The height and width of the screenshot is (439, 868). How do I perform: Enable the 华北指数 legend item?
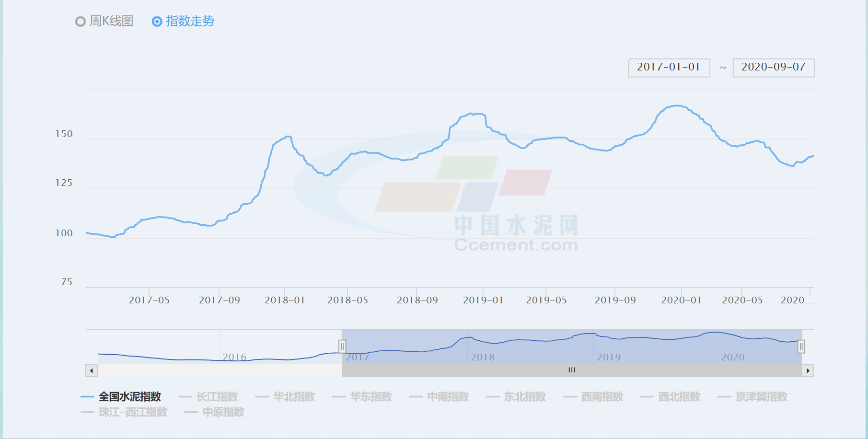pyautogui.click(x=293, y=397)
